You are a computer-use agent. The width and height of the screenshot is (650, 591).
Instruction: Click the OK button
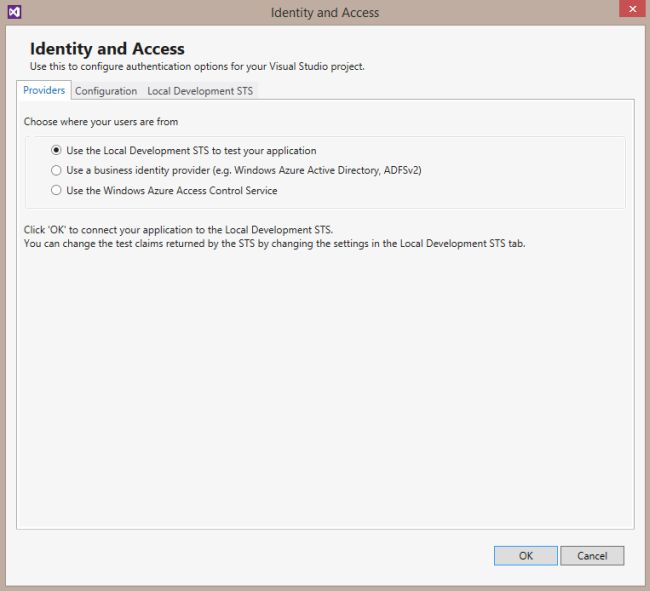526,555
